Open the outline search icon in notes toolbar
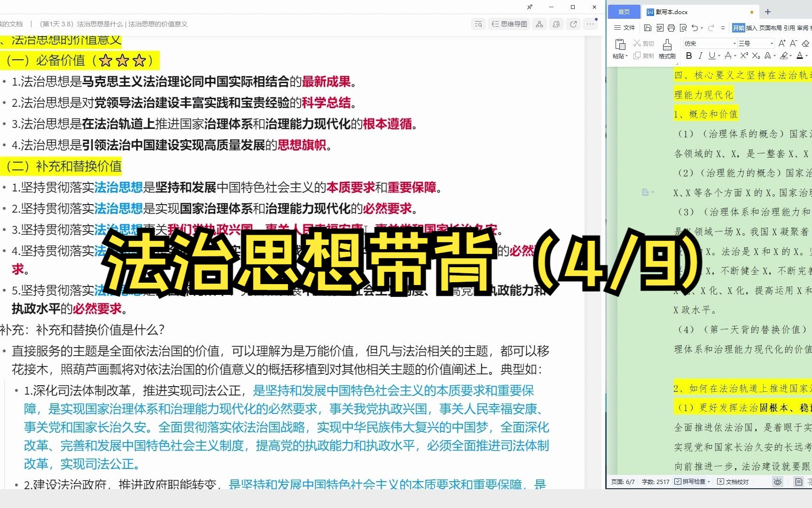 click(x=478, y=24)
